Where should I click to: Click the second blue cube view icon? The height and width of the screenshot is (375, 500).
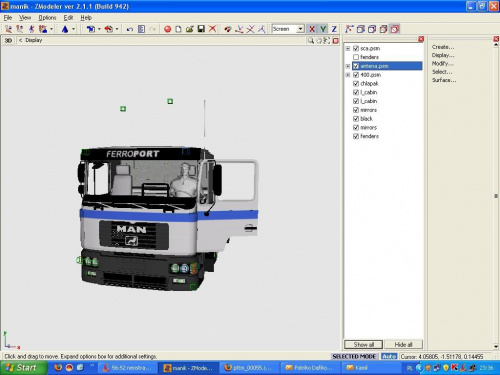pos(372,29)
